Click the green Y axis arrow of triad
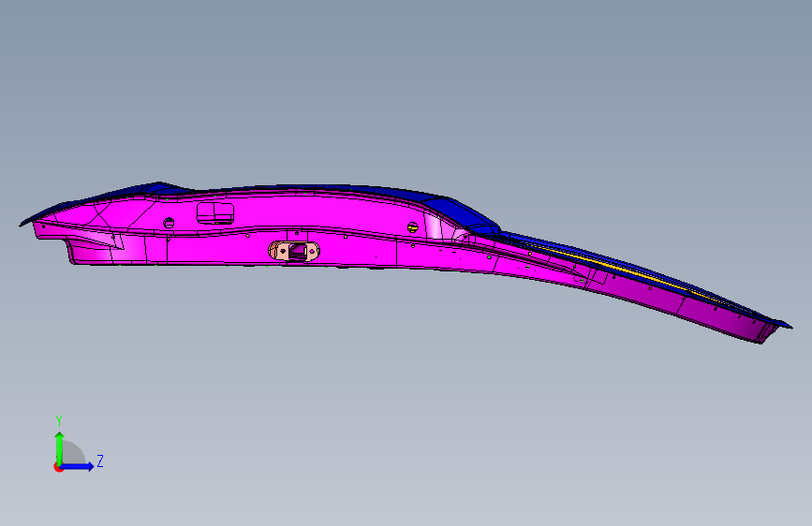Image resolution: width=812 pixels, height=526 pixels. pyautogui.click(x=60, y=448)
